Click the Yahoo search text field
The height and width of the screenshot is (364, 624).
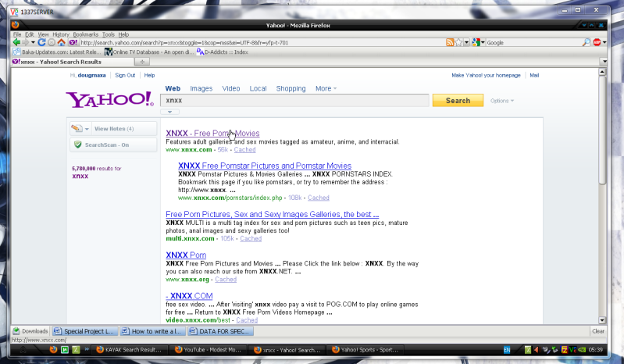point(294,100)
